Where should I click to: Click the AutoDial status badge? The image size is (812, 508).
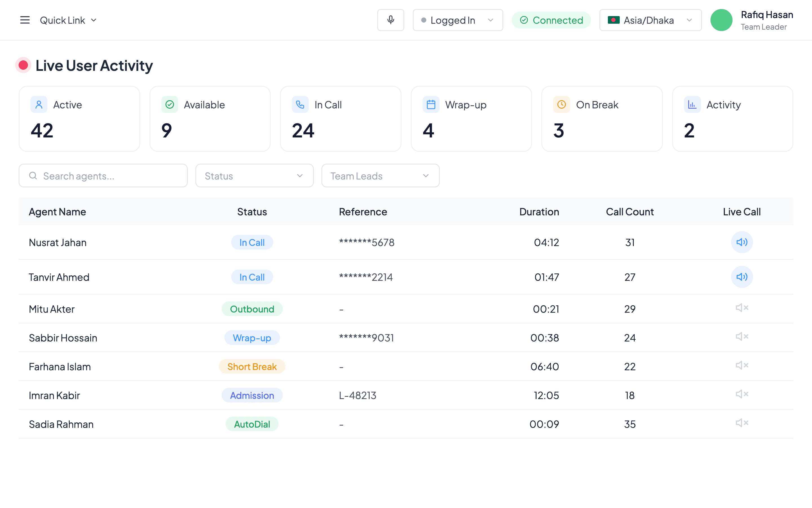coord(252,424)
